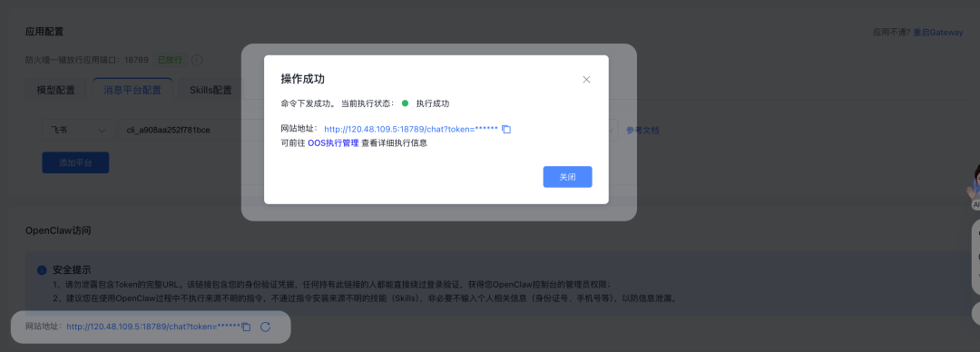This screenshot has width=980, height=352.
Task: Open the bottom OpenClaw website URL link
Action: (x=153, y=327)
